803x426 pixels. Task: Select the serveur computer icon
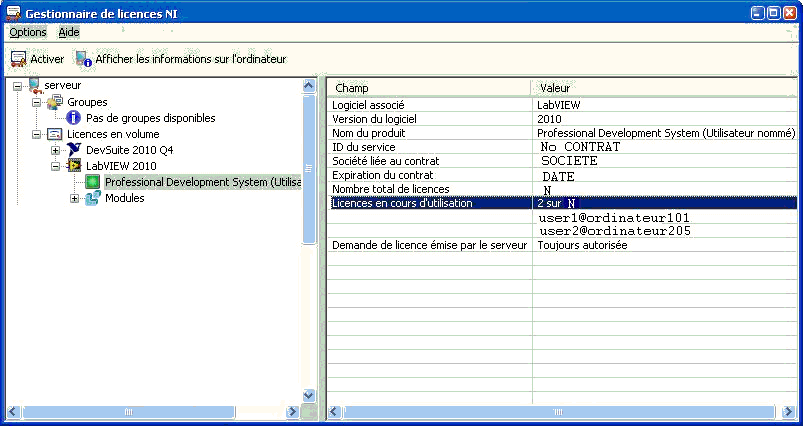coord(35,86)
